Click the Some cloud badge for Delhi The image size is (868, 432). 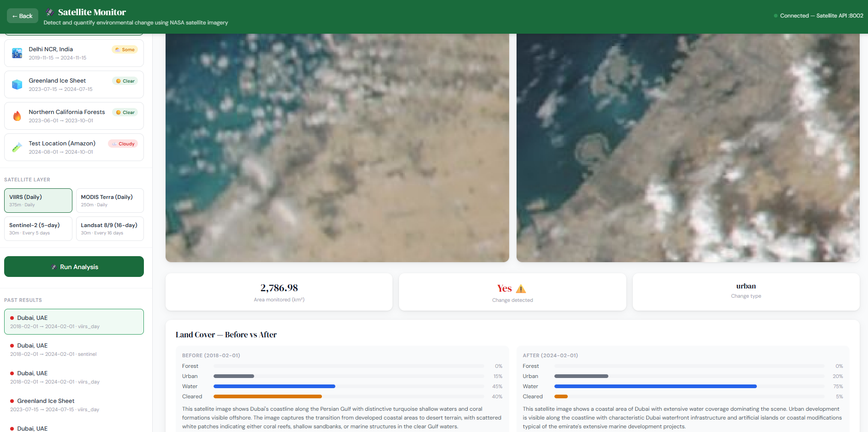125,50
